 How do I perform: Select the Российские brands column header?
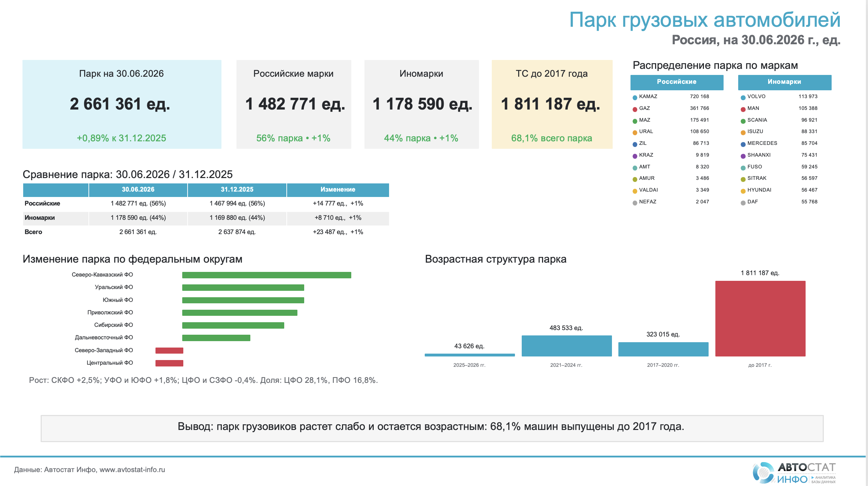point(677,82)
